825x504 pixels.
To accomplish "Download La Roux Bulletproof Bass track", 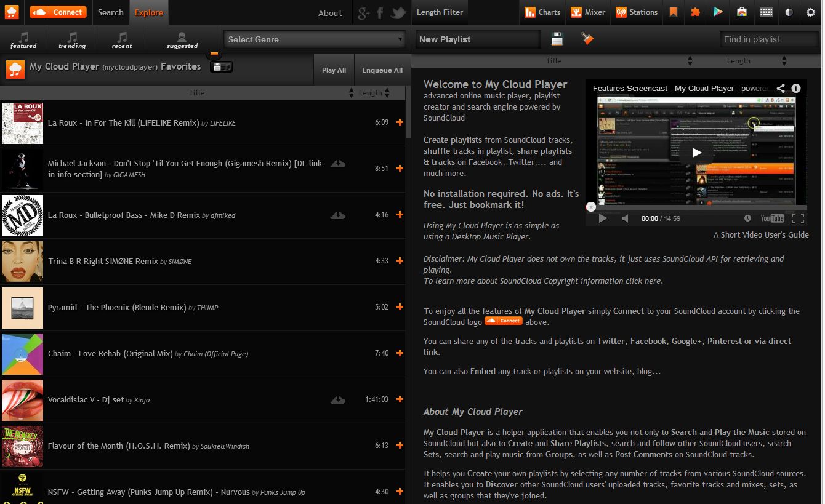I will (x=337, y=215).
